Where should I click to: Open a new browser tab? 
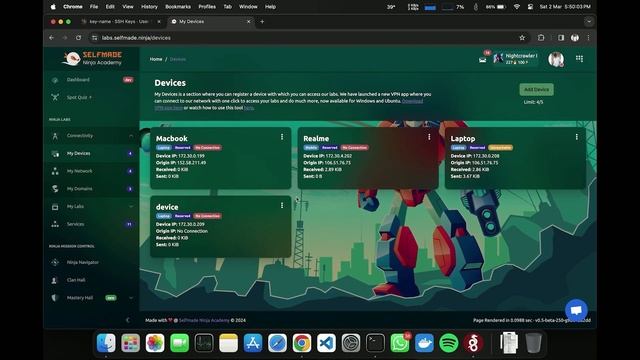[x=262, y=22]
